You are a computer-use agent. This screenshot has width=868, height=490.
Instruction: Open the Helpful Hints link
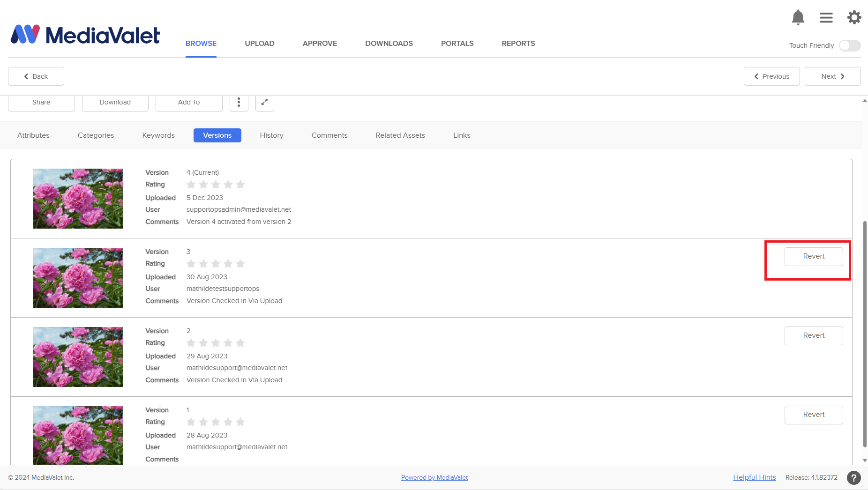click(755, 477)
